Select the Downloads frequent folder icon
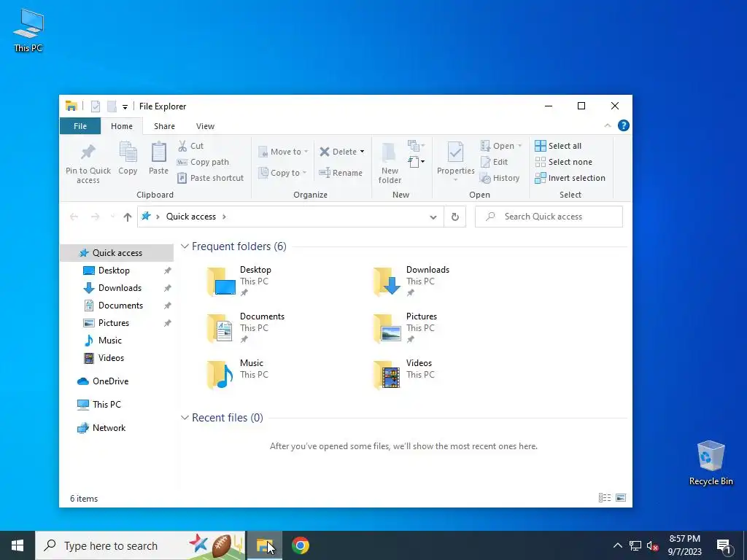Viewport: 747px width, 560px height. (387, 281)
